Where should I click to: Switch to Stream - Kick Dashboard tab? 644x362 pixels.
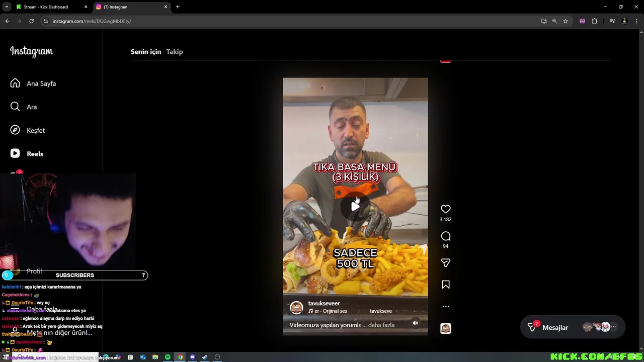pos(51,7)
